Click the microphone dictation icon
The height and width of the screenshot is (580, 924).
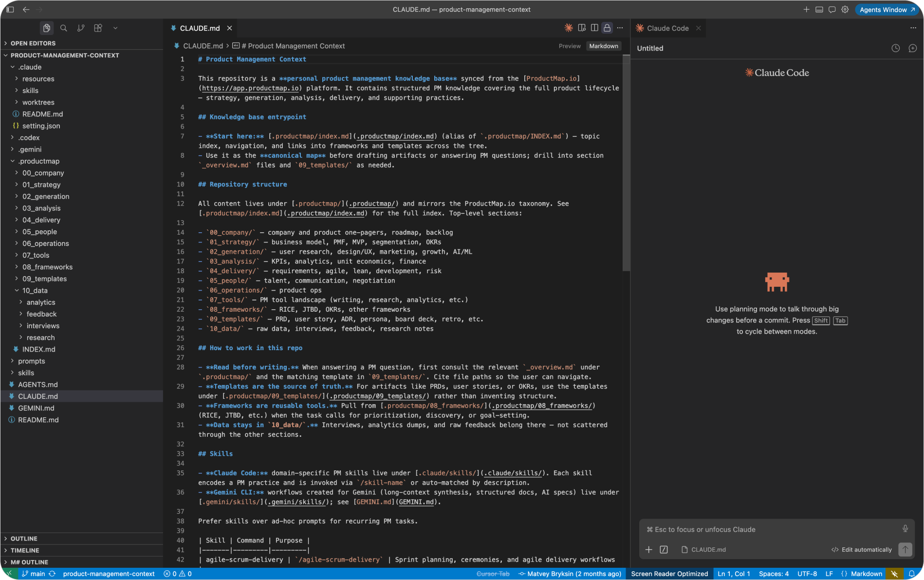pos(905,529)
